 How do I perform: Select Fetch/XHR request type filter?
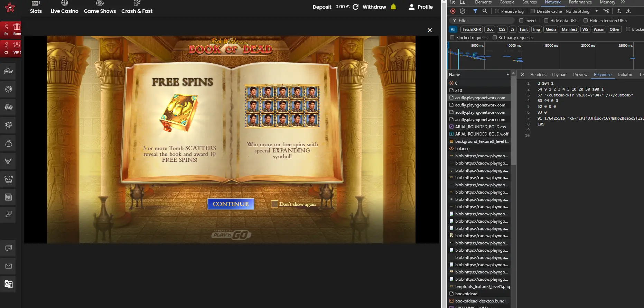[472, 29]
